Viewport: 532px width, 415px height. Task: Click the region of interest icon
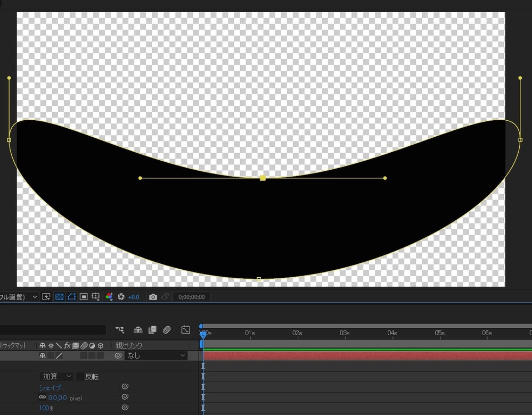(84, 297)
